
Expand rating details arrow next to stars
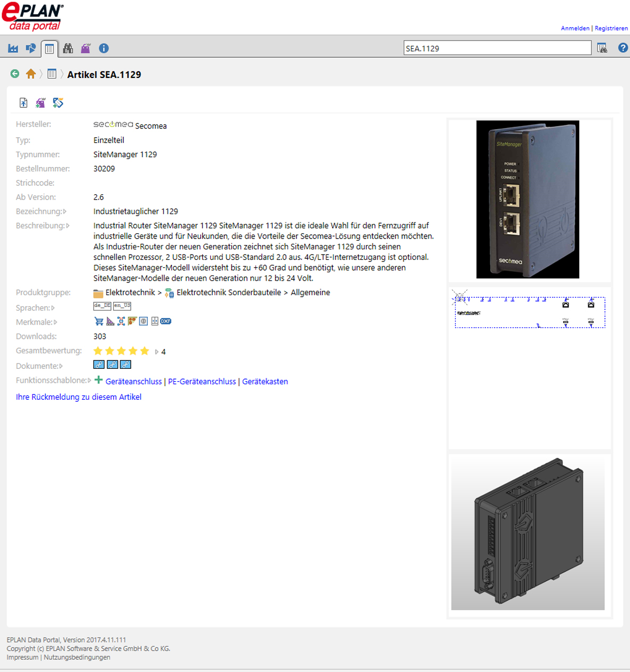[156, 352]
